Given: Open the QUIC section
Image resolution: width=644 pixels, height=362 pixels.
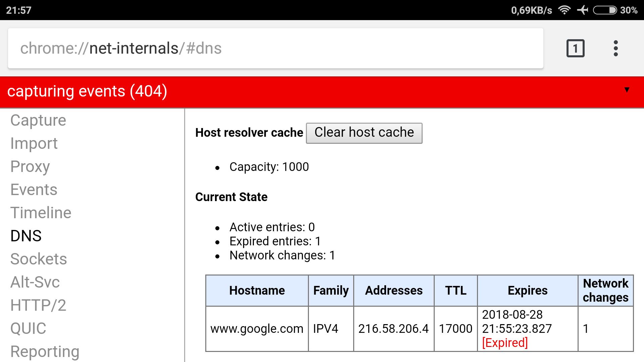Looking at the screenshot, I should pyautogui.click(x=28, y=328).
